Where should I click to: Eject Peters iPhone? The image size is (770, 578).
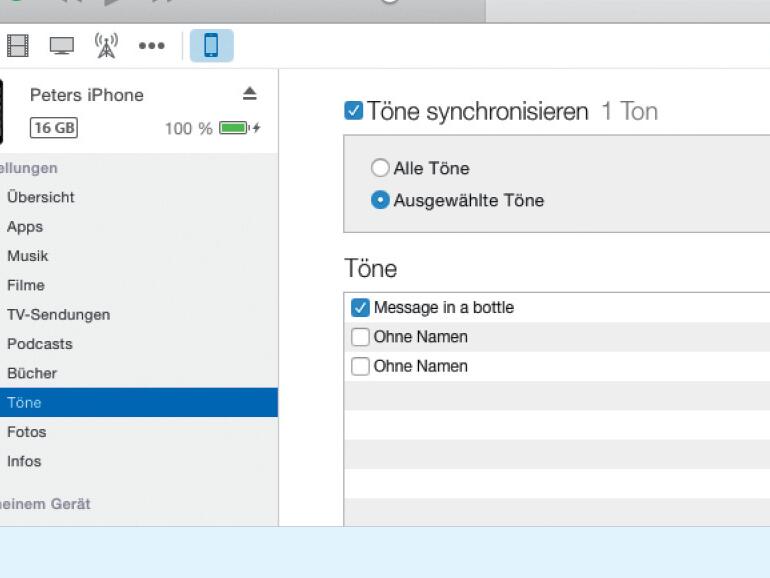tap(249, 93)
